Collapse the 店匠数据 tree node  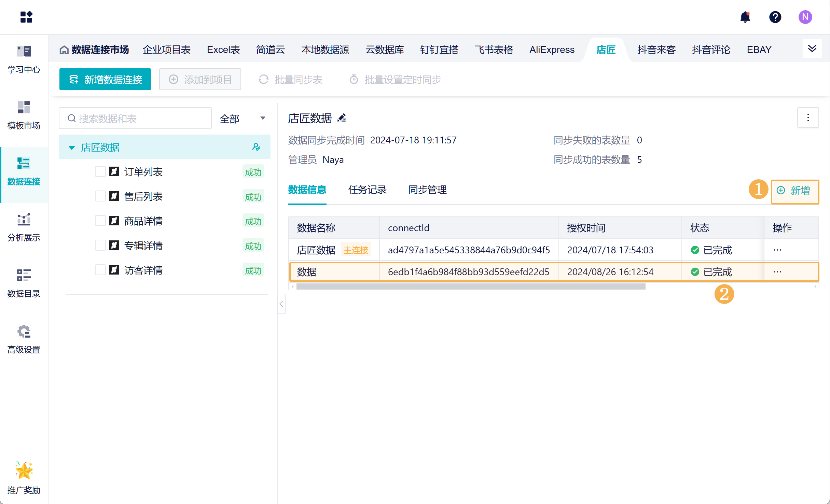tap(72, 148)
